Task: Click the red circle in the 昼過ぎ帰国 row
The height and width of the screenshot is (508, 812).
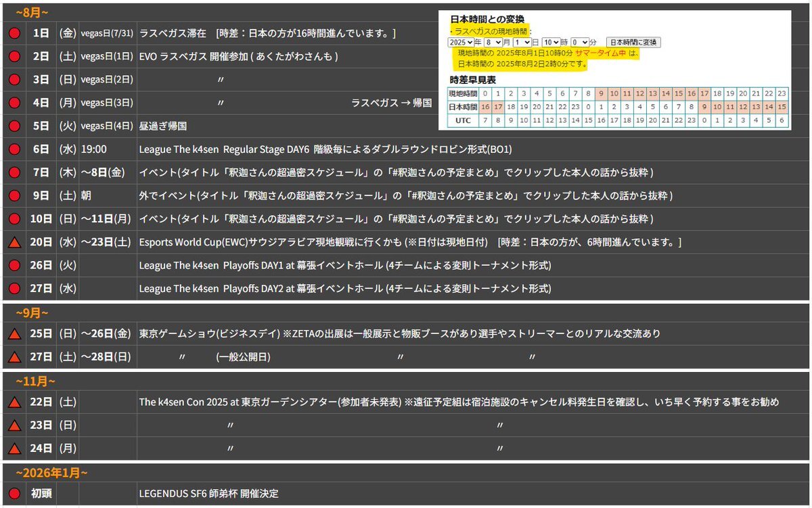Action: [x=14, y=126]
